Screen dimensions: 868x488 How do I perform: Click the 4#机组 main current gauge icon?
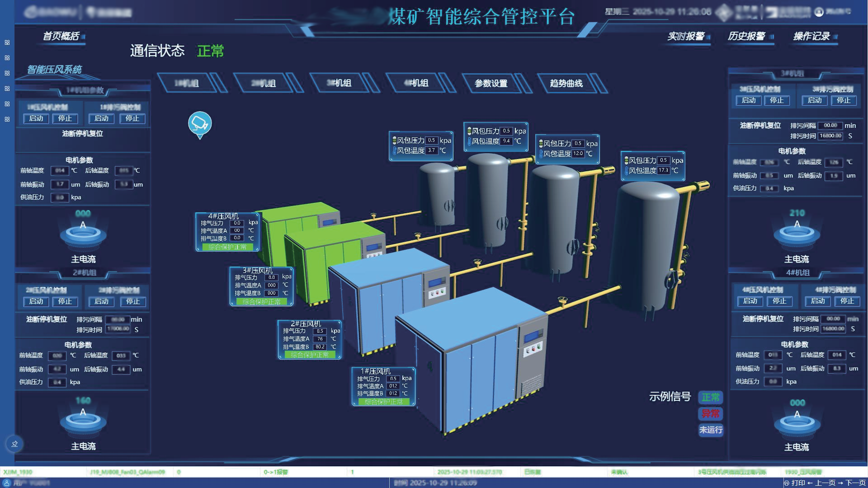pos(797,423)
